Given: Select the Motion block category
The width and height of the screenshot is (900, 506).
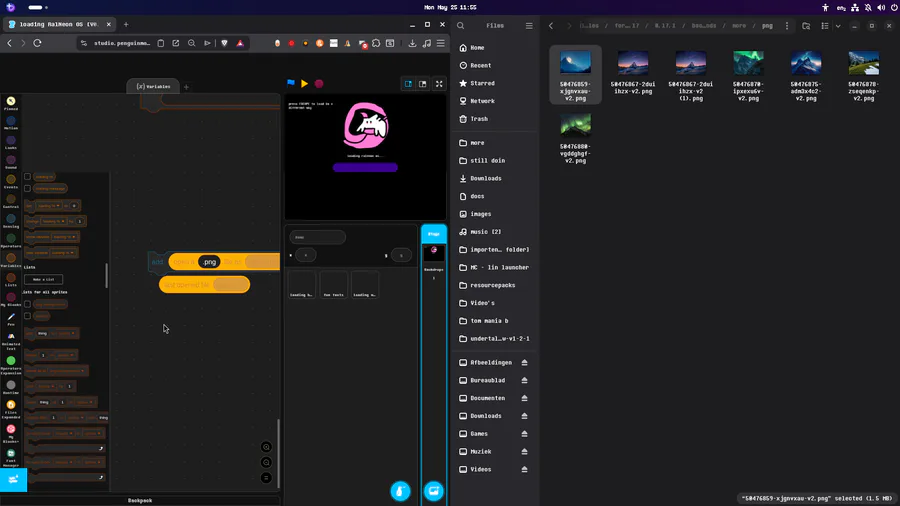Looking at the screenshot, I should click(11, 123).
